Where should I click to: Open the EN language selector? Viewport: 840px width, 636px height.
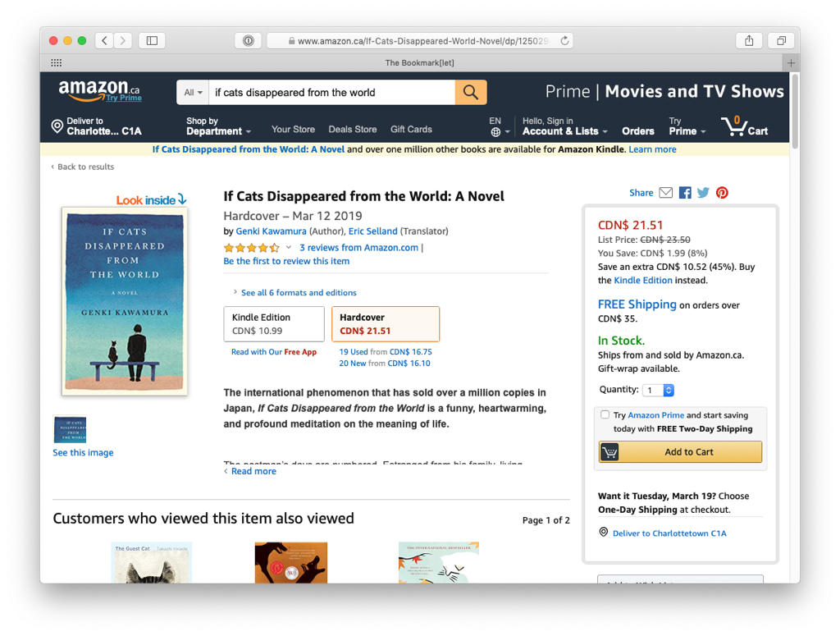point(499,126)
